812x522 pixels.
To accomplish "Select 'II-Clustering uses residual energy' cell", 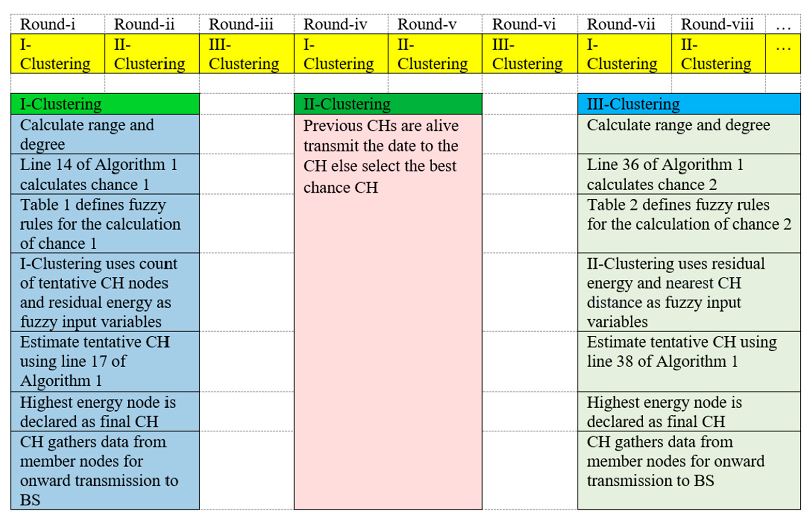I will click(688, 292).
